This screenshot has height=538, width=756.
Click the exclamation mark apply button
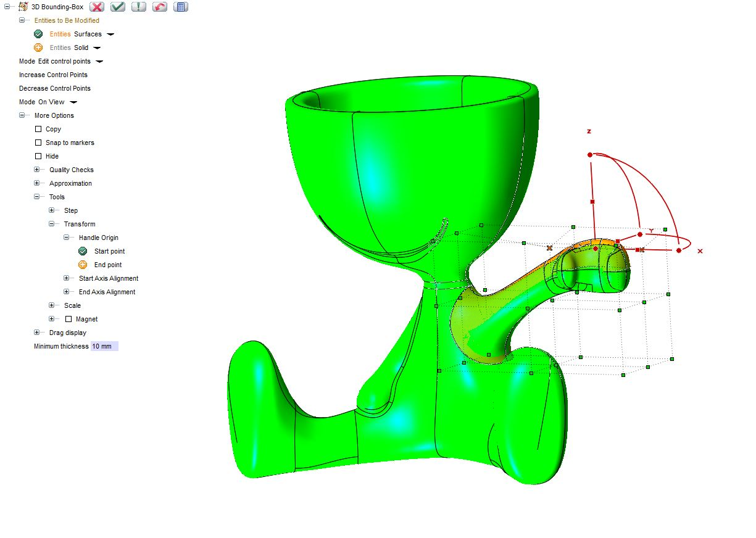[139, 7]
